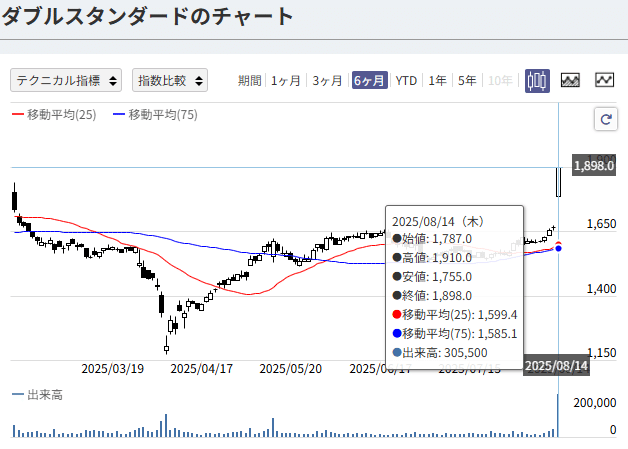Click the ダブルスタンダードのチャート heading
Screen dimensions: 628x449
pyautogui.click(x=147, y=17)
